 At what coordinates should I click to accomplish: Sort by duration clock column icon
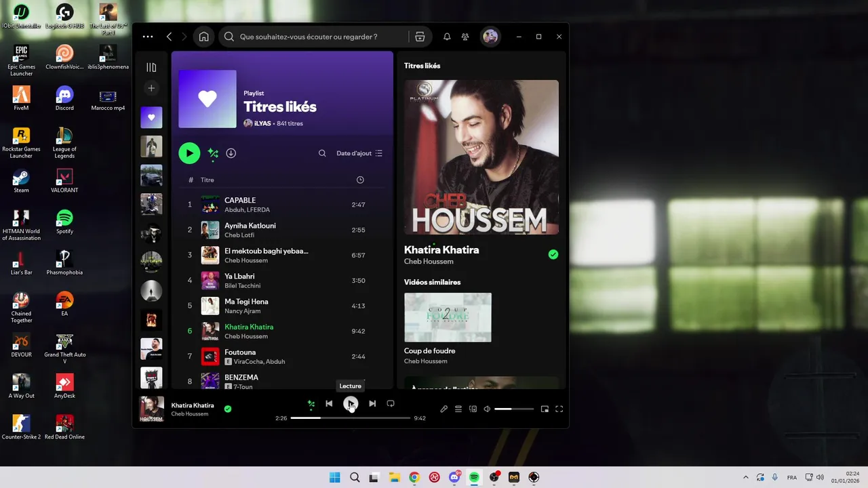(360, 180)
